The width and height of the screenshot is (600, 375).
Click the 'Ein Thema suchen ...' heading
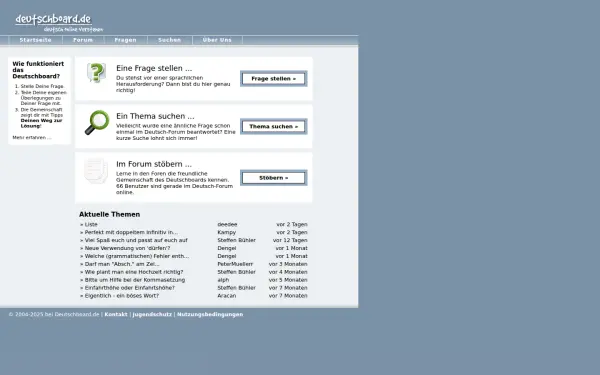point(155,116)
